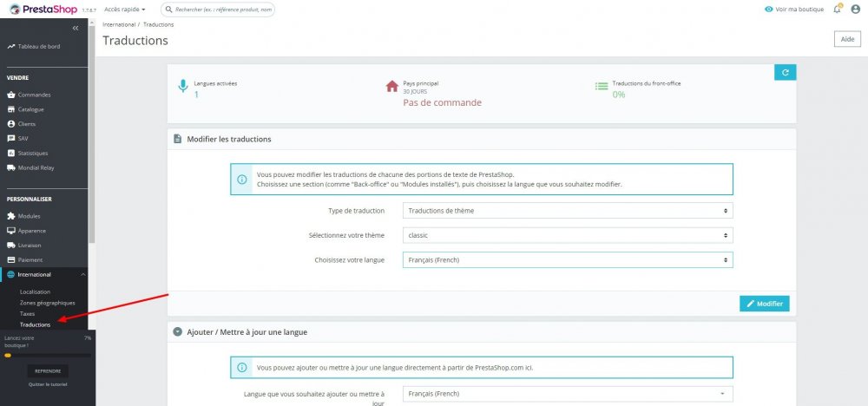Click International breadcrumb link
The height and width of the screenshot is (406, 868).
pyautogui.click(x=119, y=25)
